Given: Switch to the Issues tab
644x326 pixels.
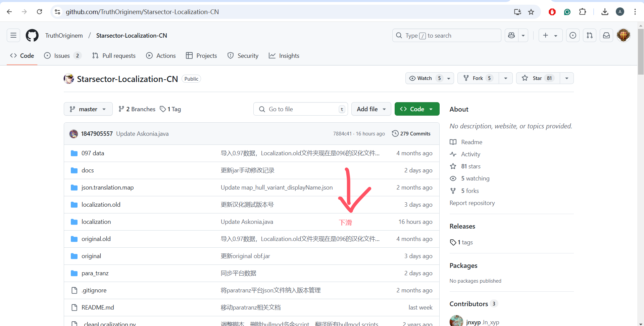Looking at the screenshot, I should pos(62,56).
